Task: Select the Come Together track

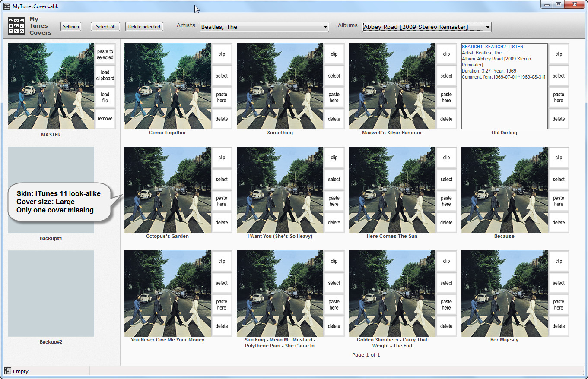Action: click(222, 76)
